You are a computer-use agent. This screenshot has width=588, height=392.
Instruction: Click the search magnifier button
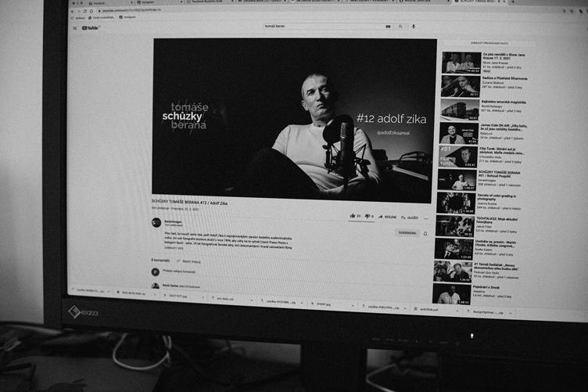400,27
